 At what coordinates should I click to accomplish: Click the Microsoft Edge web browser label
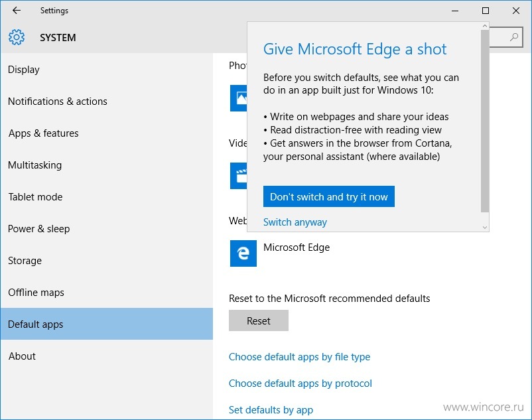[x=297, y=247]
